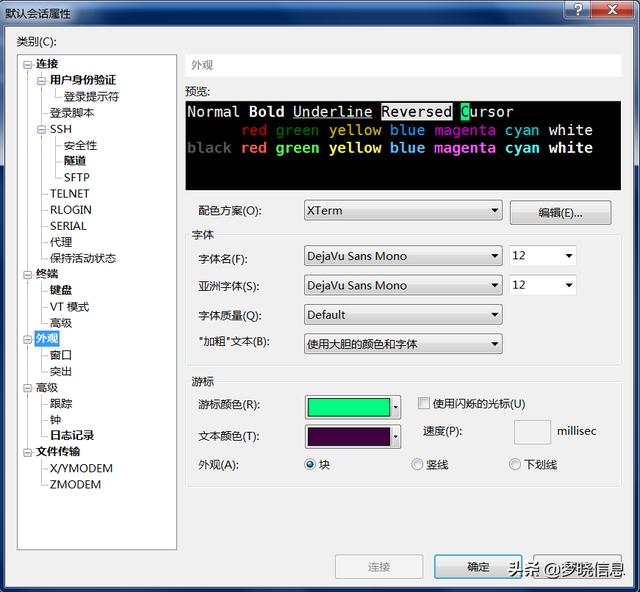Image resolution: width=640 pixels, height=592 pixels.
Task: Open the 字体质量 Default dropdown
Action: click(403, 315)
